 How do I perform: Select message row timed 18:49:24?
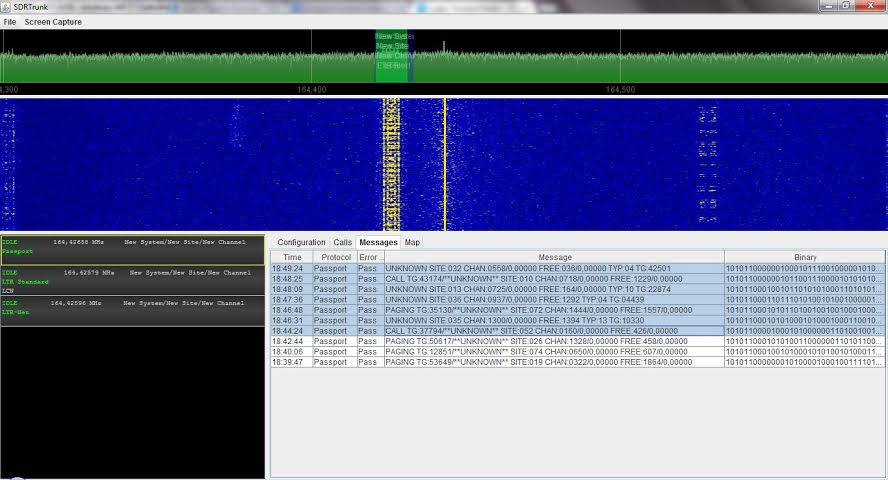click(578, 268)
